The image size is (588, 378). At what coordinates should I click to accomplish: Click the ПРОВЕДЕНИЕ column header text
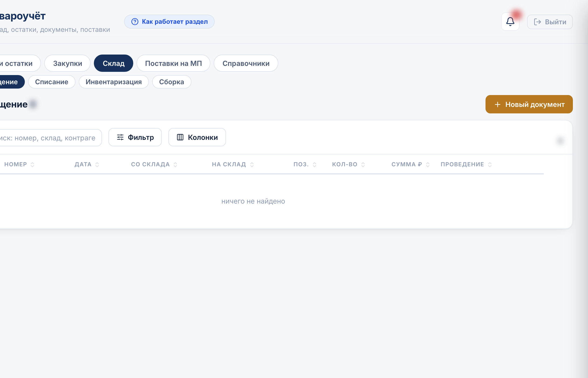click(462, 164)
